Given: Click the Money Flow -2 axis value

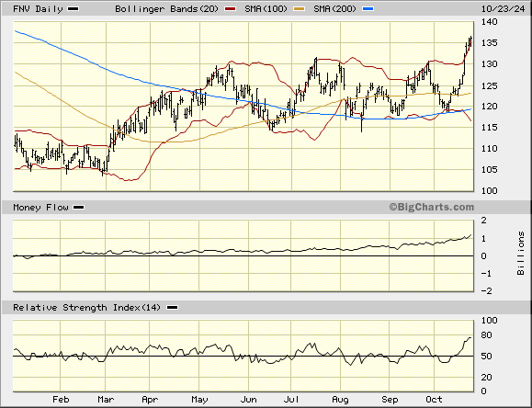Looking at the screenshot, I should tap(487, 291).
